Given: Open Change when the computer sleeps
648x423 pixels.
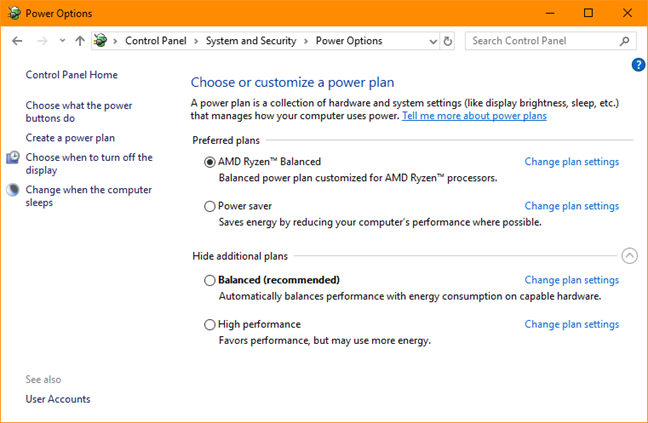Looking at the screenshot, I should 88,196.
